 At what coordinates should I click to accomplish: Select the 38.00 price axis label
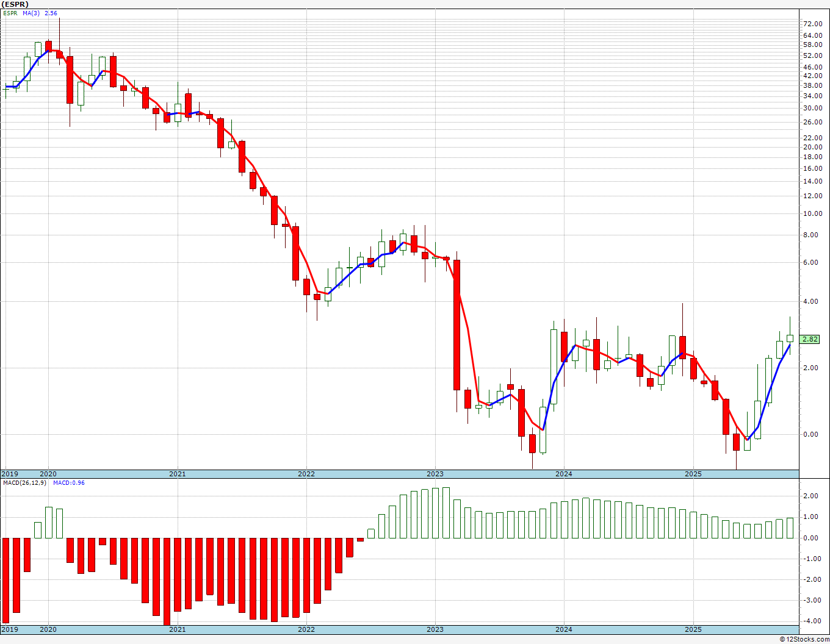(x=812, y=85)
